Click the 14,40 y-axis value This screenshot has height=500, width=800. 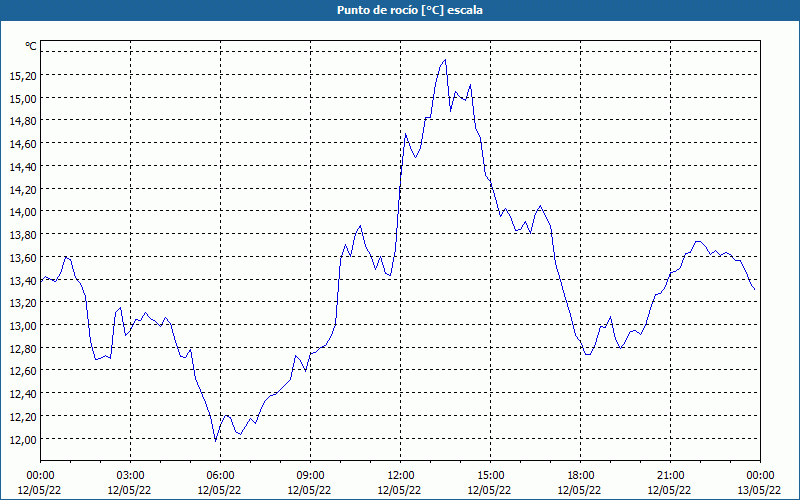tap(23, 166)
